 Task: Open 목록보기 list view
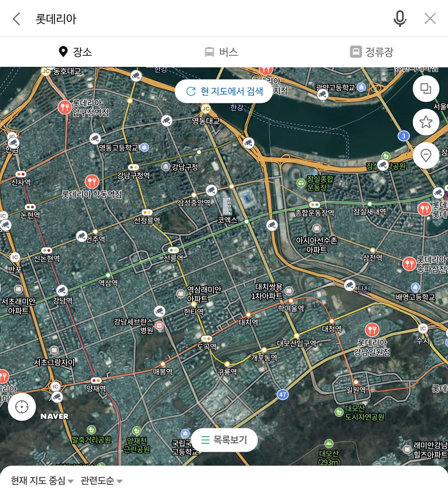coord(224,440)
